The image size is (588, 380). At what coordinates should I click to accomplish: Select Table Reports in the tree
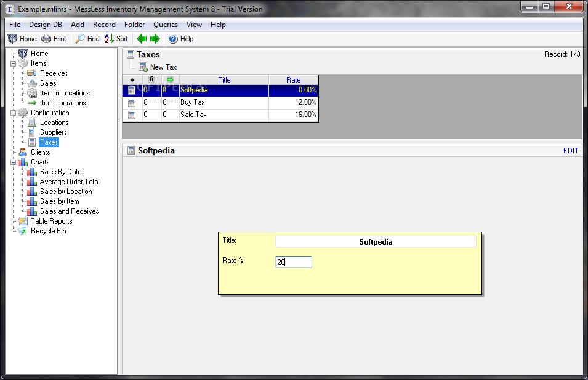(52, 221)
